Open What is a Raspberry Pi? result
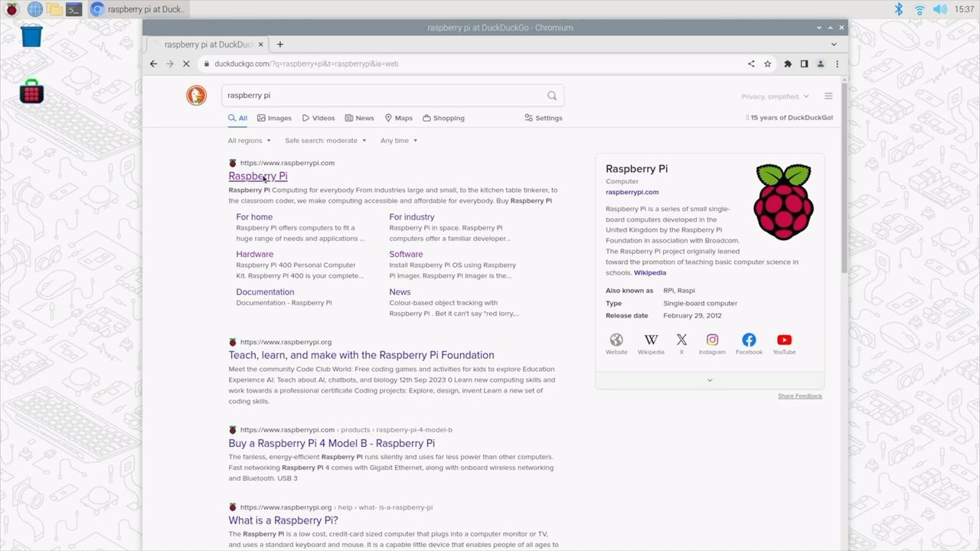 click(283, 520)
